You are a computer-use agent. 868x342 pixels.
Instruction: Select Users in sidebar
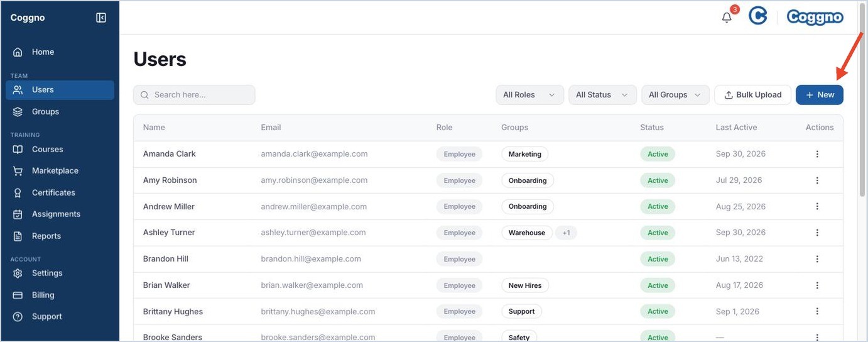coord(60,90)
